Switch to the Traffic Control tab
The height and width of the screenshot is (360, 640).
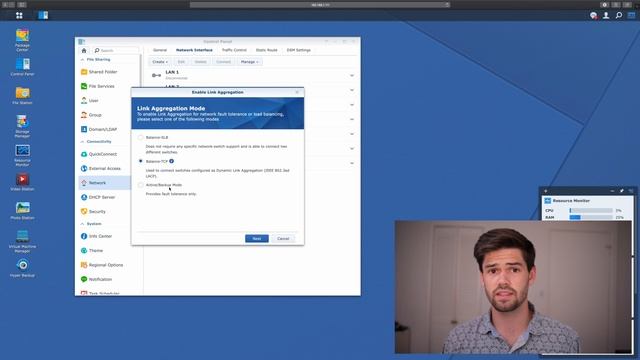pyautogui.click(x=234, y=50)
